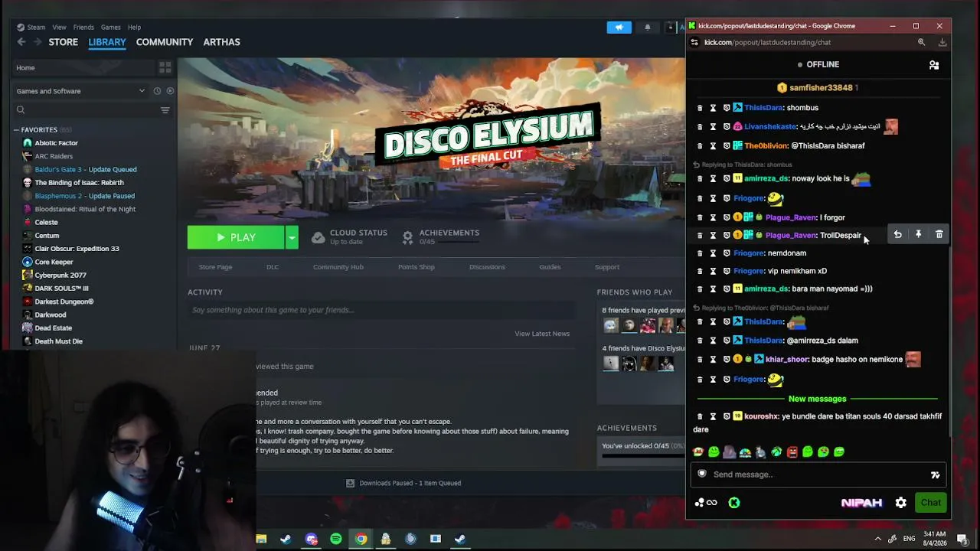Image resolution: width=980 pixels, height=551 pixels.
Task: Sort library by recent activity clock icon
Action: coord(157,91)
